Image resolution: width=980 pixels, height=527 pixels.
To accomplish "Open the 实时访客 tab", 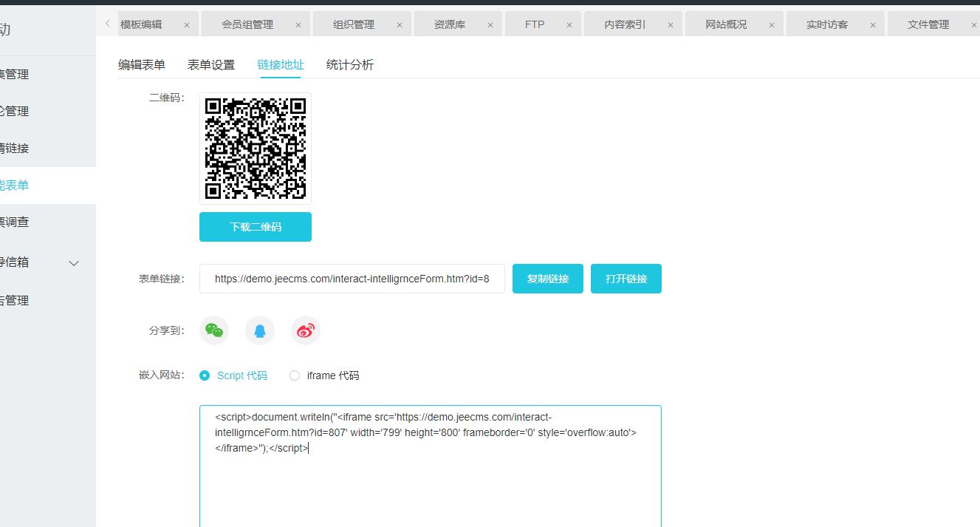I will pos(827,24).
